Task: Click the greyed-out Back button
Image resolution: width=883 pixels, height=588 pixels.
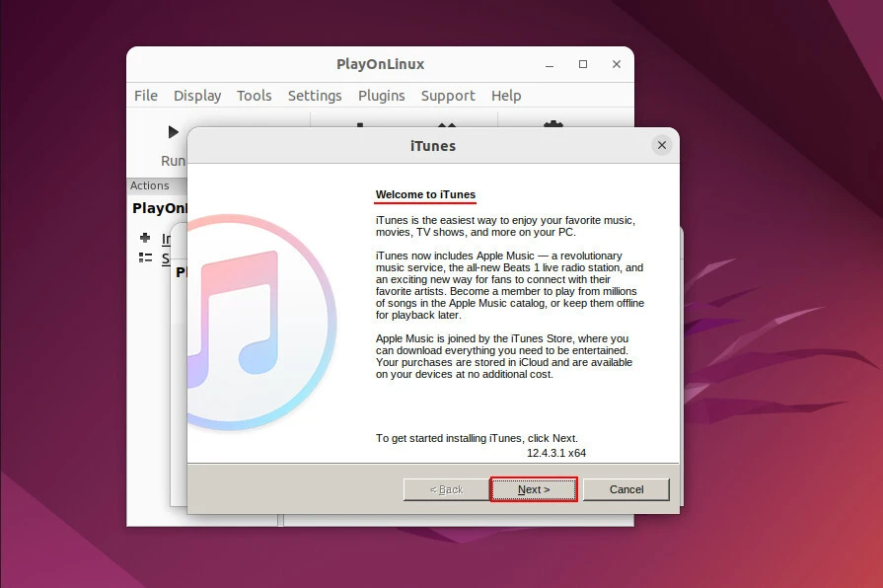Action: pos(446,489)
